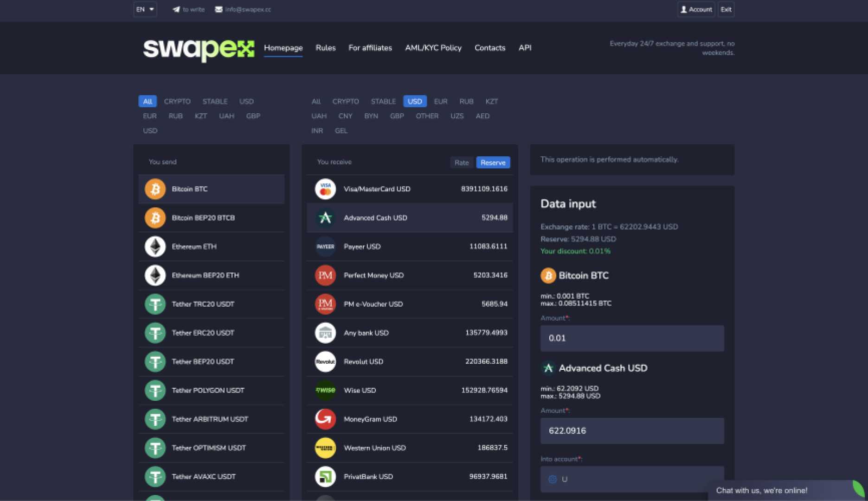Click the MoneyGram USD logo icon
868x501 pixels.
pos(325,419)
